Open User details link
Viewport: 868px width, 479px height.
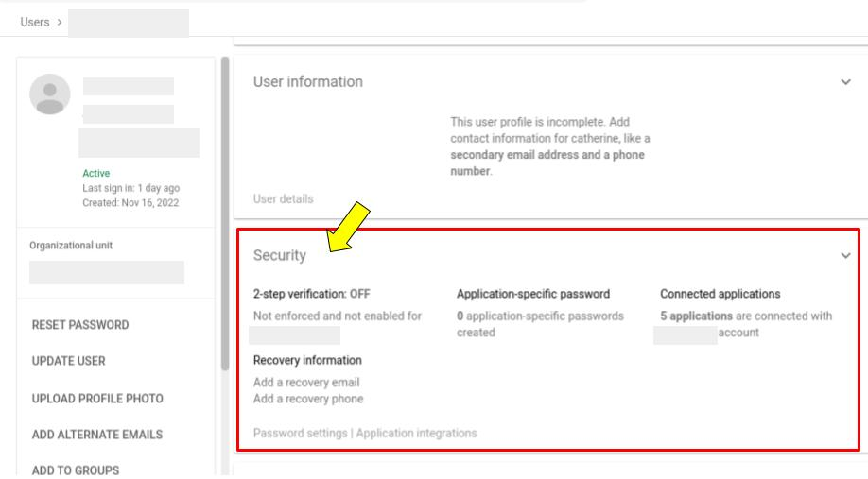(x=284, y=199)
